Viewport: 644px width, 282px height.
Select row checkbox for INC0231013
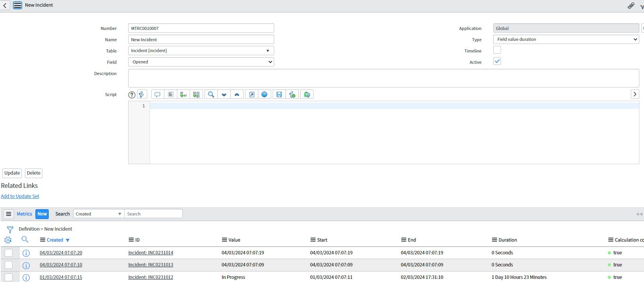(9, 265)
